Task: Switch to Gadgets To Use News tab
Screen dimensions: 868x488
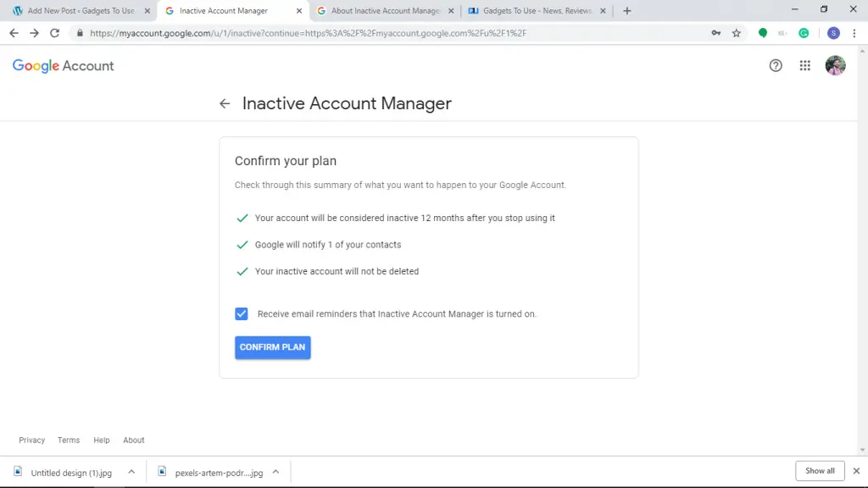Action: pos(537,10)
